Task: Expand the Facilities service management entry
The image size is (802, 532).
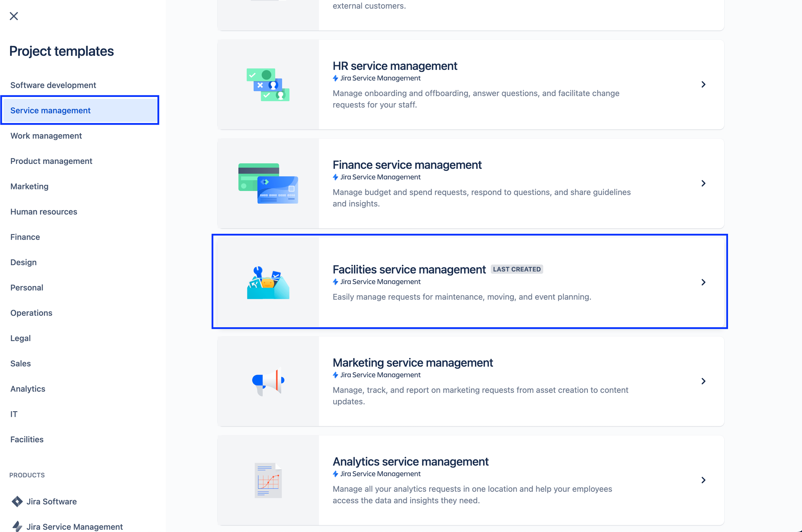Action: click(x=703, y=282)
